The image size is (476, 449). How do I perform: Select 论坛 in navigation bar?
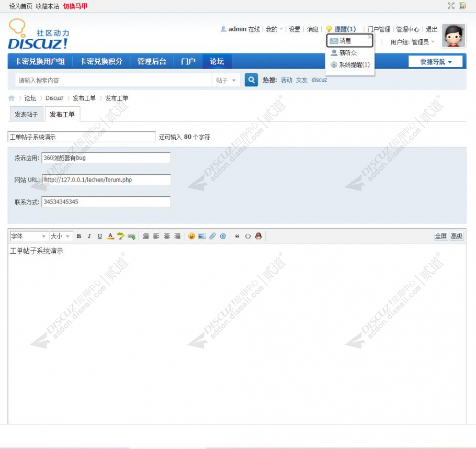click(x=217, y=61)
